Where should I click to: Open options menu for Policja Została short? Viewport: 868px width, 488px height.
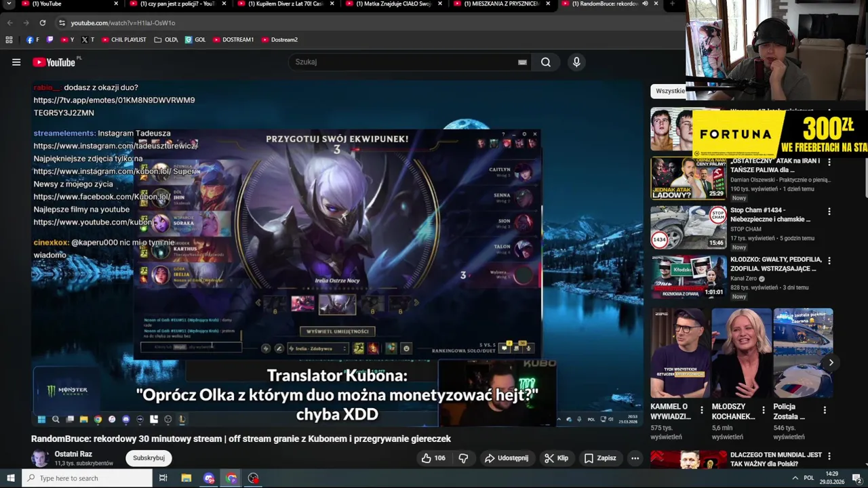pyautogui.click(x=825, y=410)
